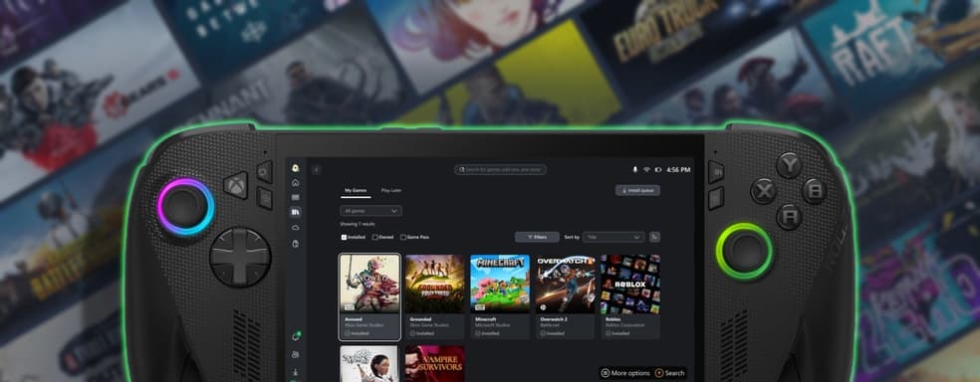The width and height of the screenshot is (980, 382).
Task: Select the Vampire Survivors game tile
Action: tap(434, 364)
